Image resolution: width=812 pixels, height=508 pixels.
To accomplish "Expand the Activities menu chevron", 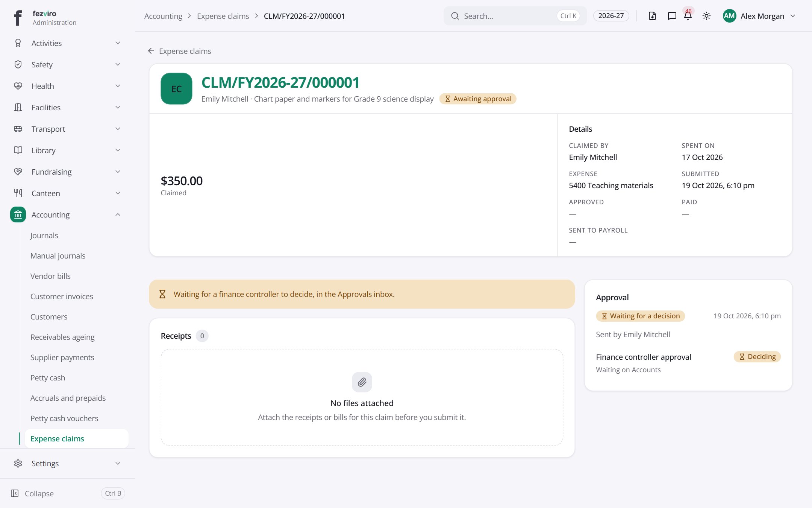I will coord(118,43).
